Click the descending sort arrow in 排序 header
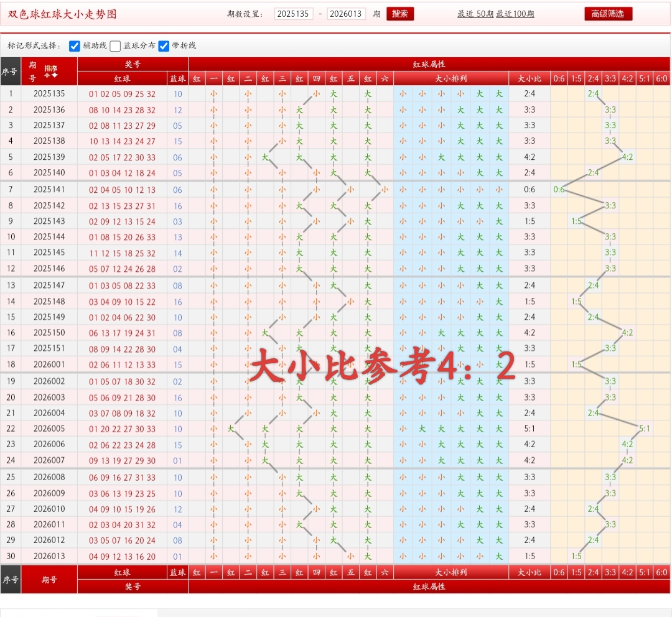Screen dimensions: 672x617 pyautogui.click(x=55, y=75)
